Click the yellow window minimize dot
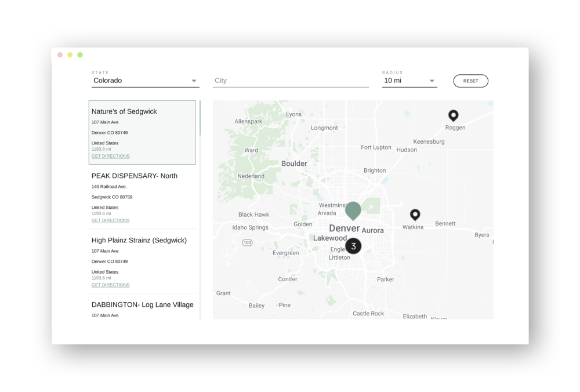Viewport: 580px width, 392px height. click(70, 55)
